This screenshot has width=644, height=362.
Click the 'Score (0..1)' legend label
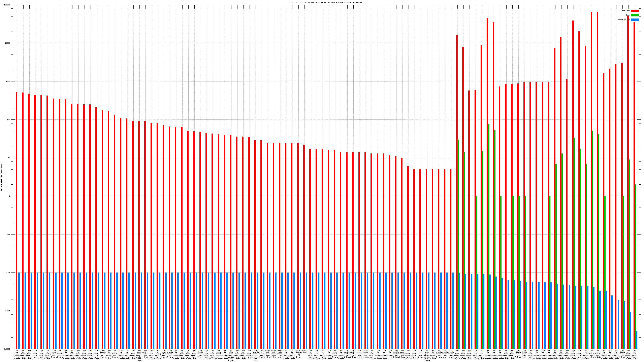click(624, 20)
